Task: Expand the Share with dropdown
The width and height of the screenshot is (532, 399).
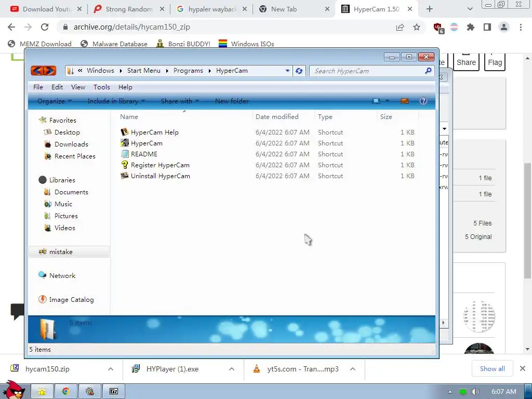Action: (179, 101)
